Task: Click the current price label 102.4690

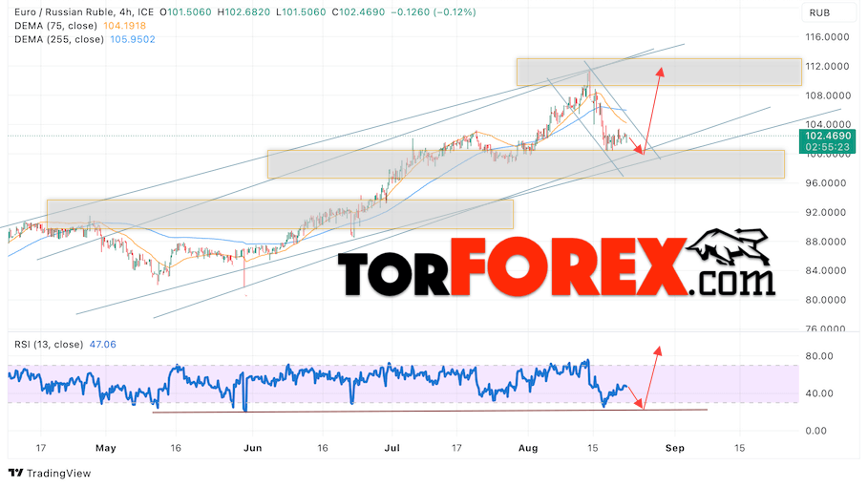Action: [828, 137]
